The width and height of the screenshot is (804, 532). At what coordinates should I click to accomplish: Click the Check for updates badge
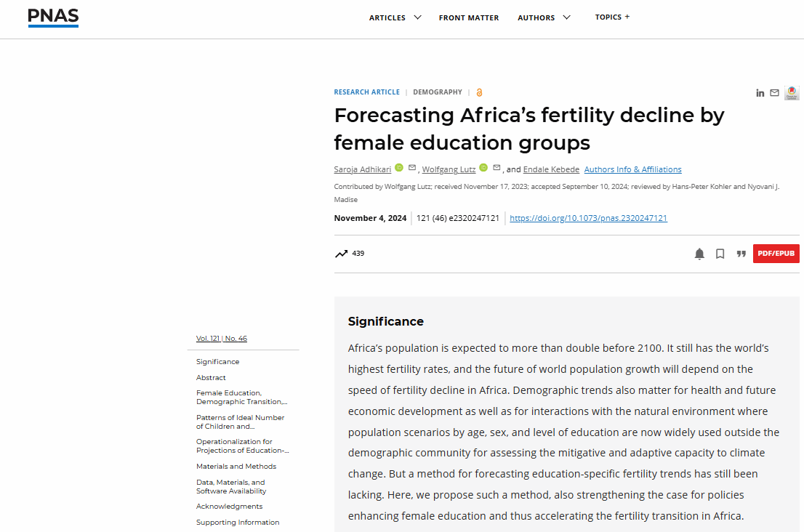pos(792,93)
